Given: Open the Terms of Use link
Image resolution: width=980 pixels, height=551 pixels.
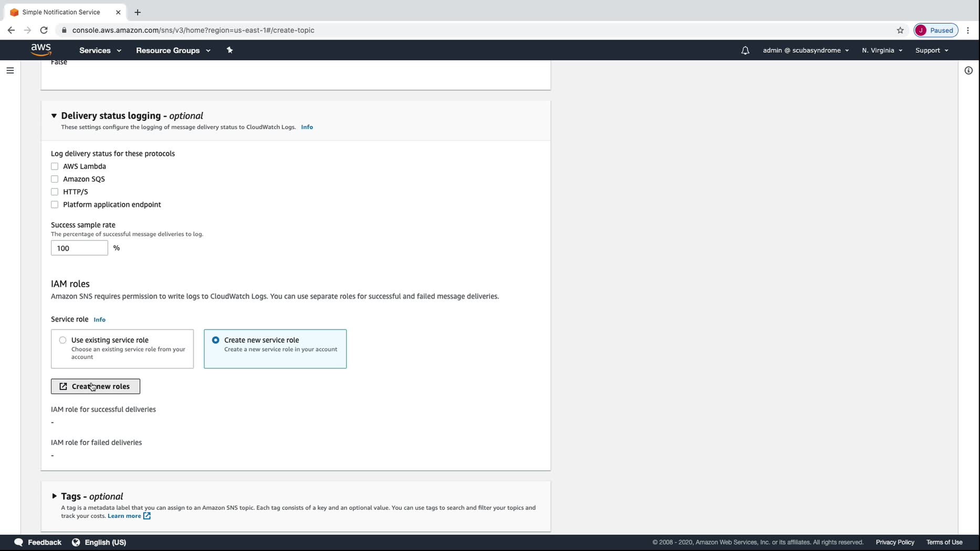Looking at the screenshot, I should tap(944, 542).
